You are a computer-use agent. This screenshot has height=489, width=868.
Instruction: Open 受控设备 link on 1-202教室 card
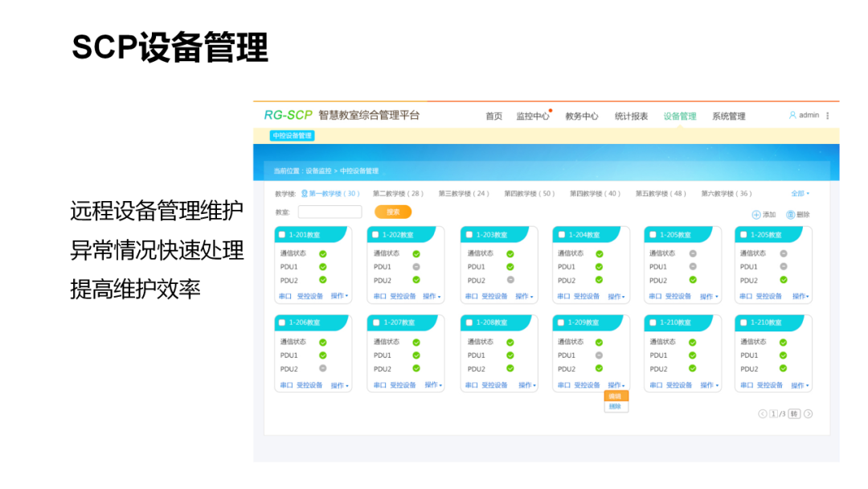click(403, 296)
